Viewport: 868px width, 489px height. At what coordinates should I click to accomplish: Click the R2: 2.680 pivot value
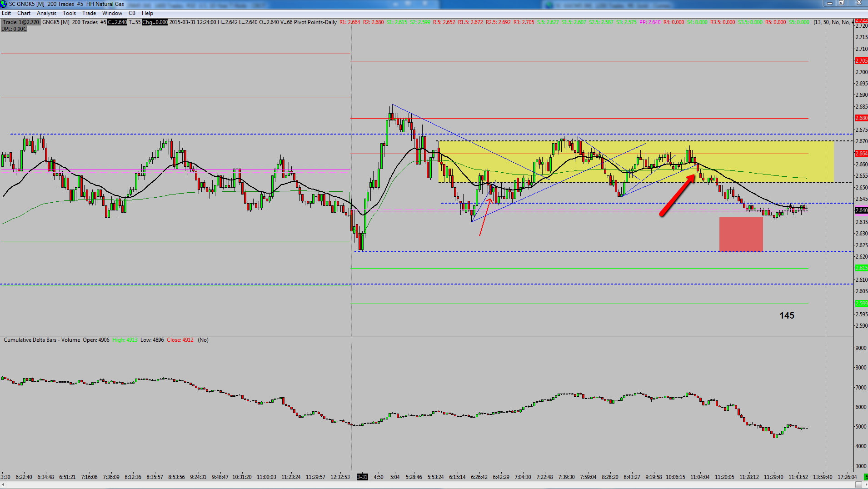click(374, 22)
